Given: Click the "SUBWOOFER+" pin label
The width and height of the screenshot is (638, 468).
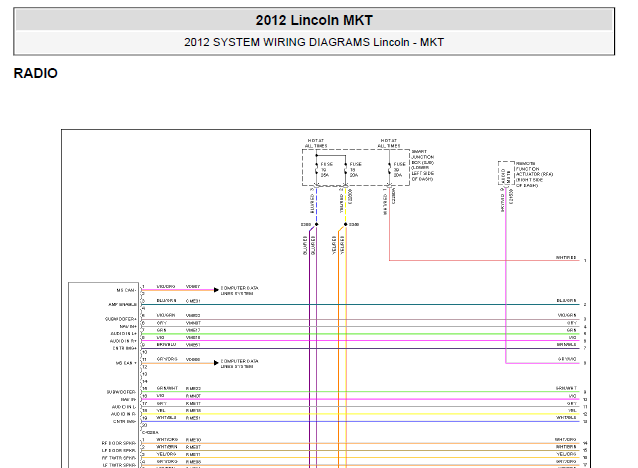Looking at the screenshot, I should 121,319.
